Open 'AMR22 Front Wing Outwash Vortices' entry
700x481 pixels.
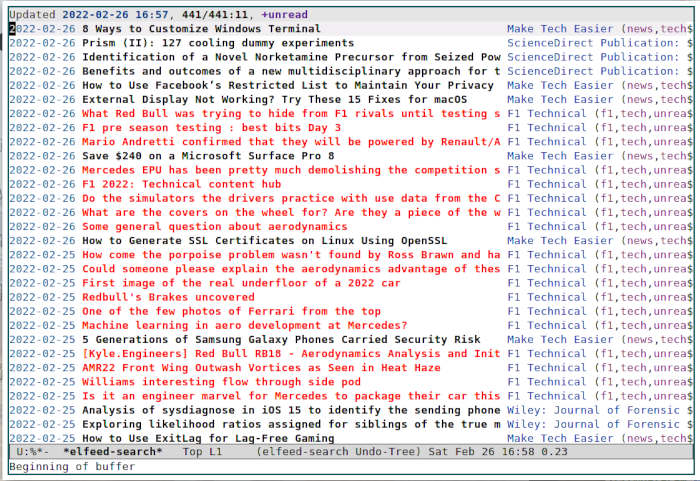tap(261, 368)
